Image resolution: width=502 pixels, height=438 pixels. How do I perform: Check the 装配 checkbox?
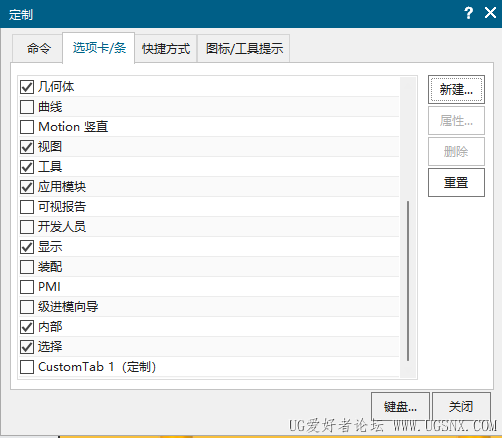pos(27,267)
